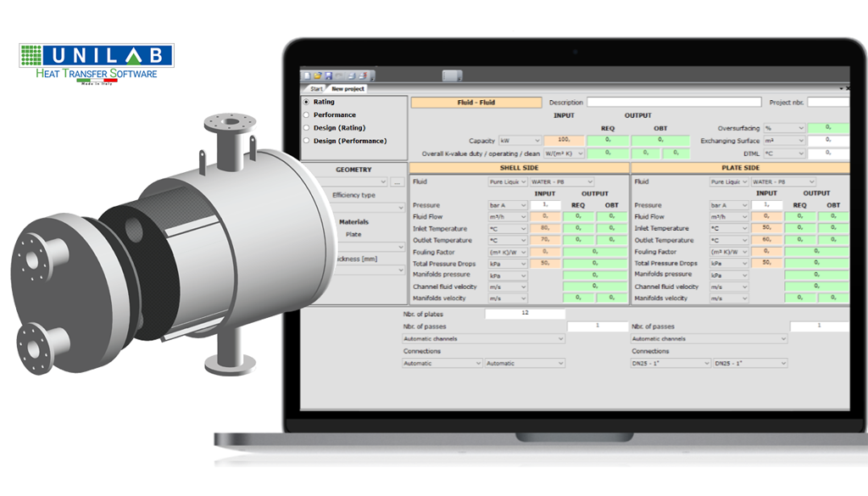
Task: Expand shell side Automatic channels dropdown
Action: click(x=483, y=338)
